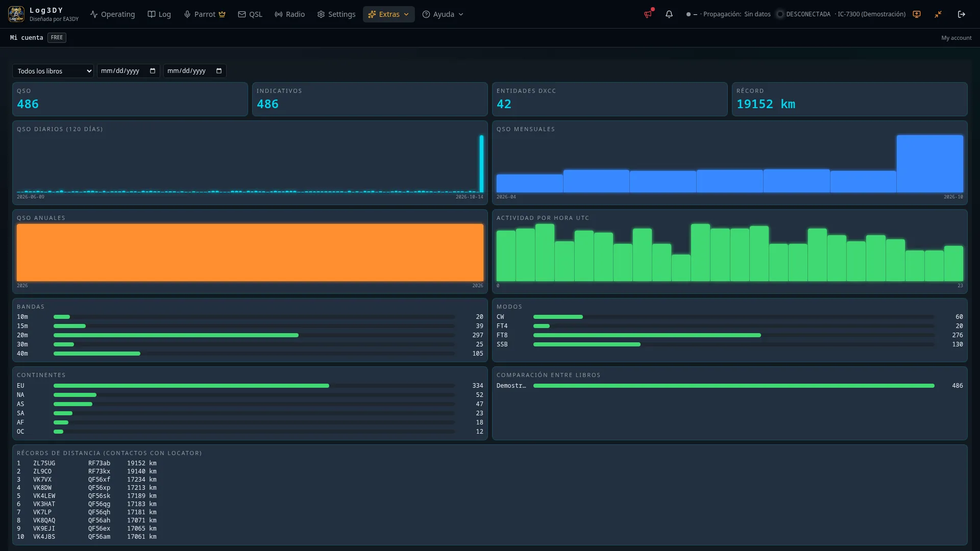Open Settings from the top navigation

point(336,14)
